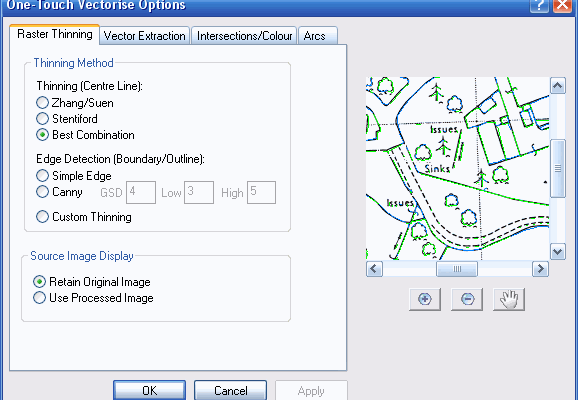Click the vertical scrollbar thumb of preview
578x400 pixels.
pos(557,168)
